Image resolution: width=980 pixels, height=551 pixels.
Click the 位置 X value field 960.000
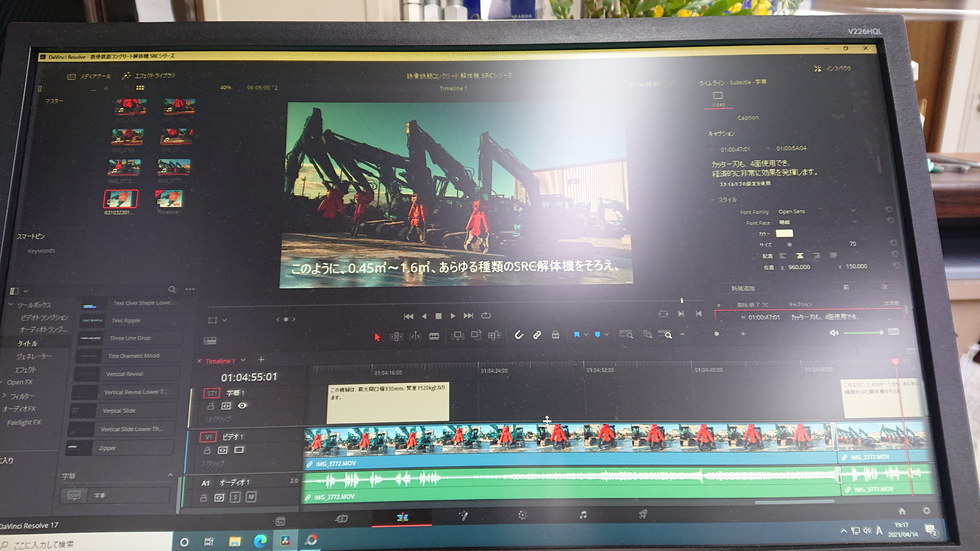799,267
